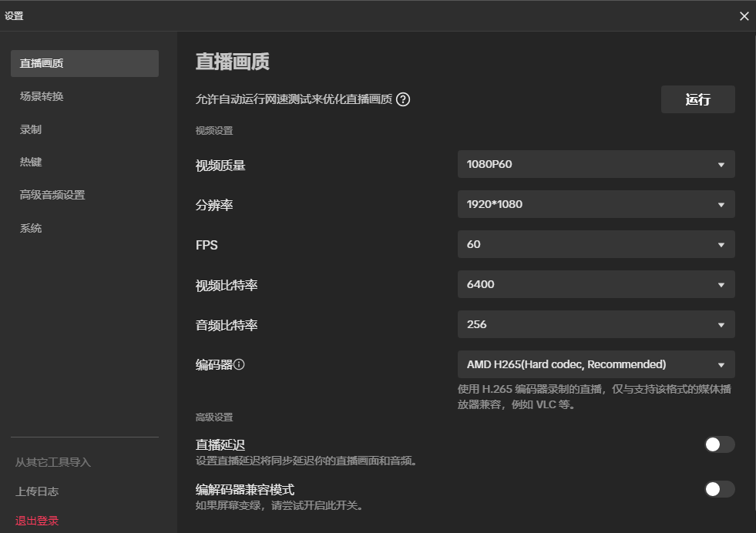Expand the 音频比特率 dropdown showing 256
This screenshot has height=533, width=756.
[596, 324]
